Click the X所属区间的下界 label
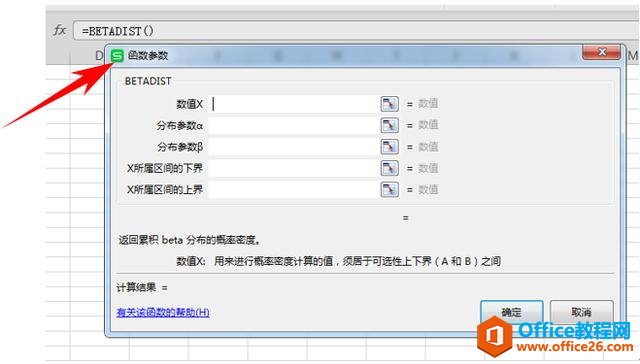 (164, 168)
